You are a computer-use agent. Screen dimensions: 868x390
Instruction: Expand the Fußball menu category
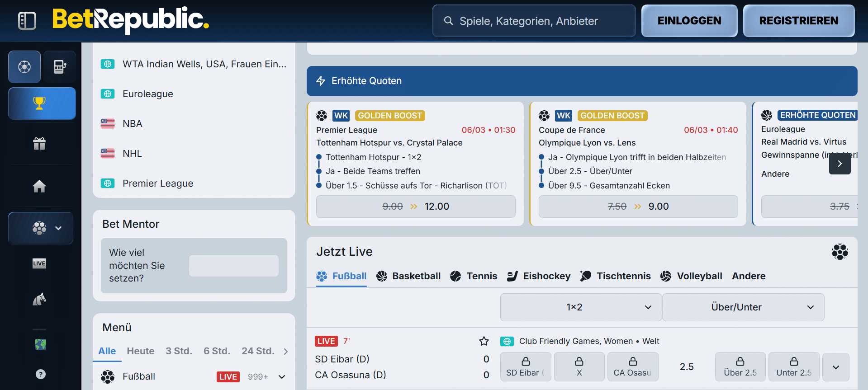(282, 377)
